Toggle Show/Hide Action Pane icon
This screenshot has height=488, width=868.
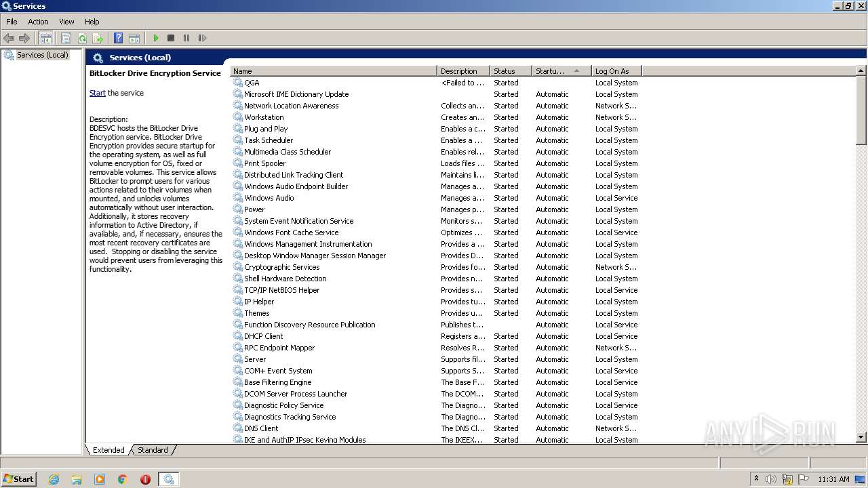pyautogui.click(x=134, y=39)
